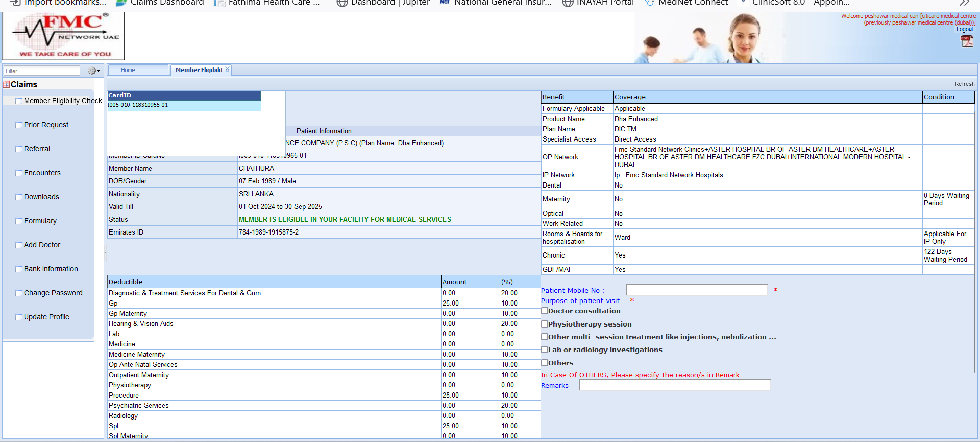The height and width of the screenshot is (442, 980).
Task: Open the Member Eligibility tab
Action: click(199, 71)
